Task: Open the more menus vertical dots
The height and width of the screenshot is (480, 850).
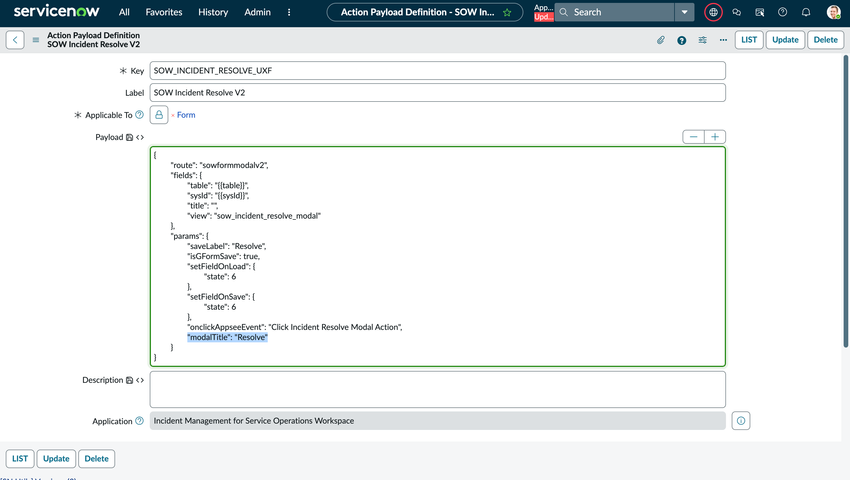Action: tap(289, 12)
